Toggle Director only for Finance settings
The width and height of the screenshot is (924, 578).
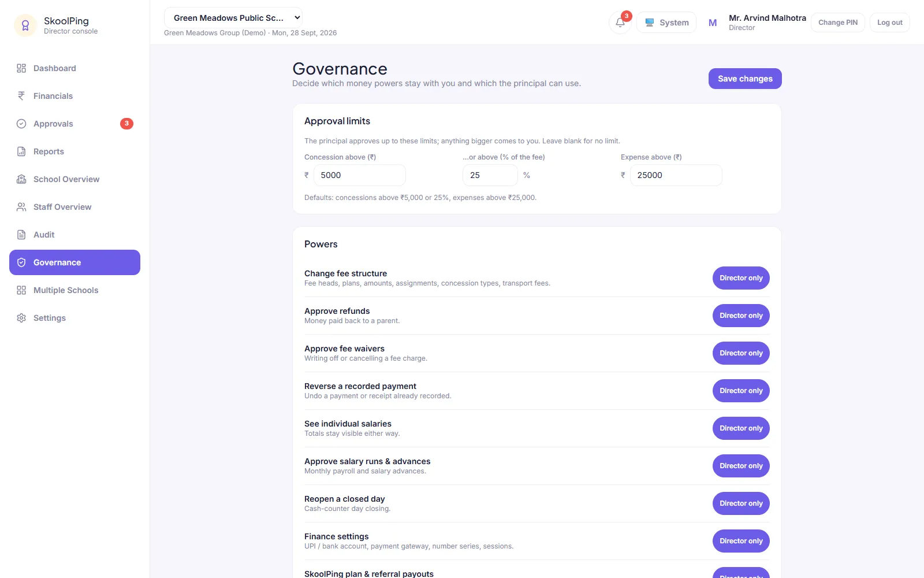(741, 541)
